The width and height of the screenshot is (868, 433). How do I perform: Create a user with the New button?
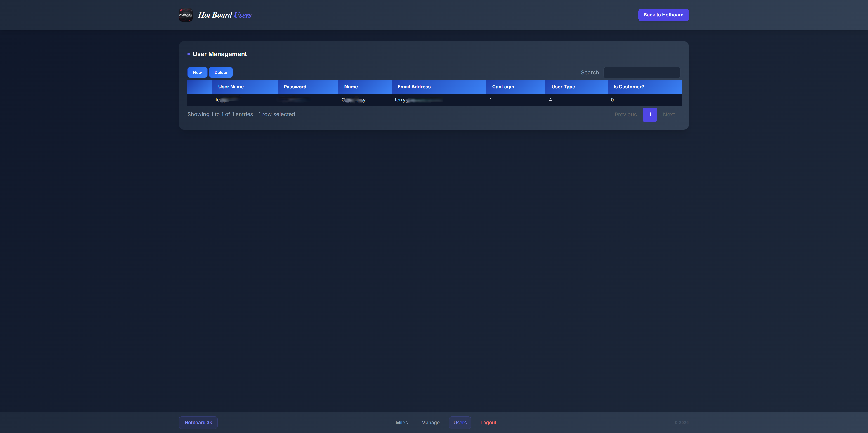click(197, 73)
